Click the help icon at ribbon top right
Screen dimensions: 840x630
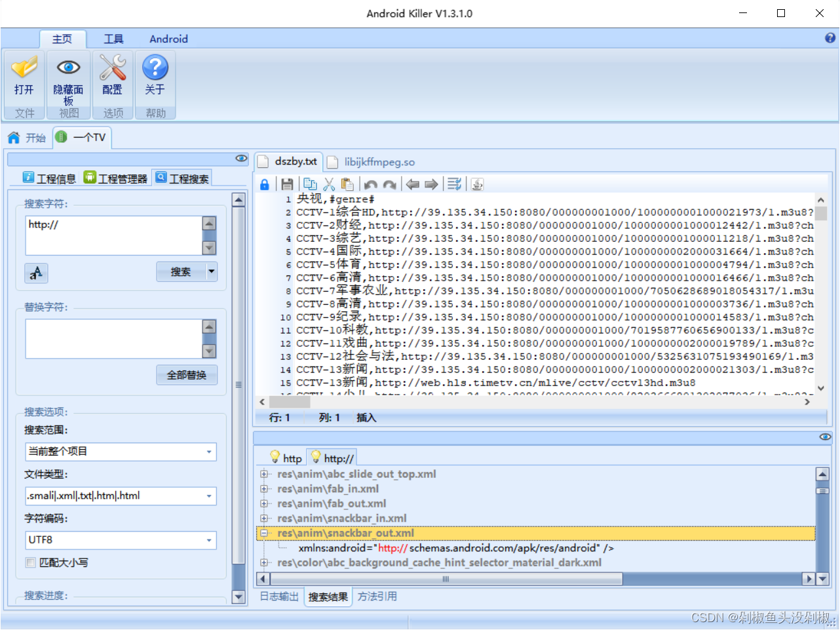(830, 38)
